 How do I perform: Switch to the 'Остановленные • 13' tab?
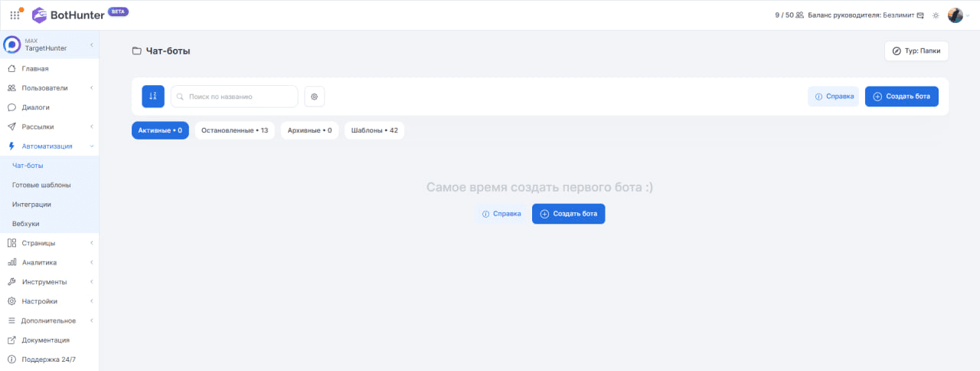click(x=234, y=130)
